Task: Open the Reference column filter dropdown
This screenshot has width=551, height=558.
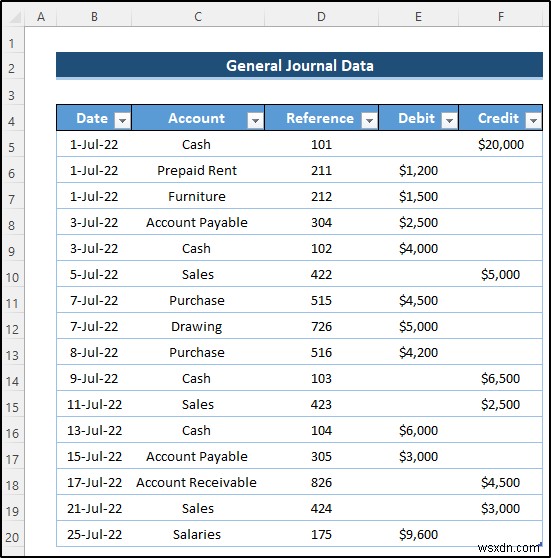Action: 369,120
